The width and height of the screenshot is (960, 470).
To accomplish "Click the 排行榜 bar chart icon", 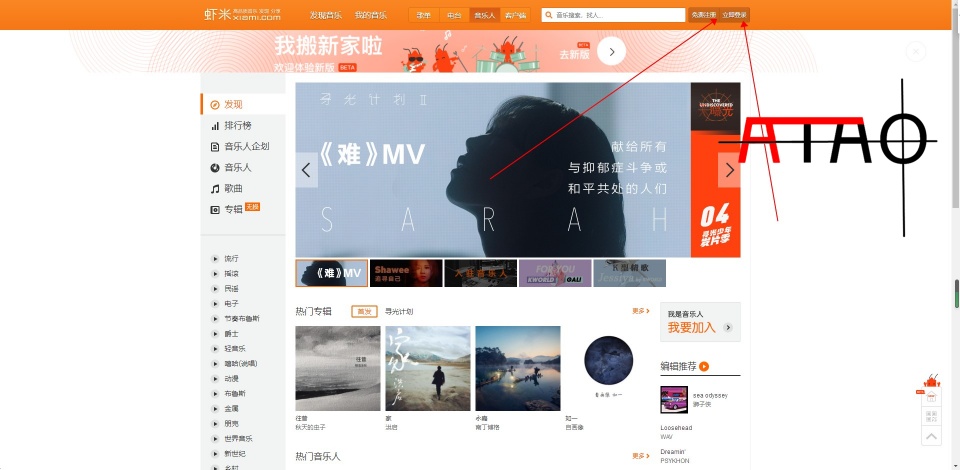I will point(215,125).
